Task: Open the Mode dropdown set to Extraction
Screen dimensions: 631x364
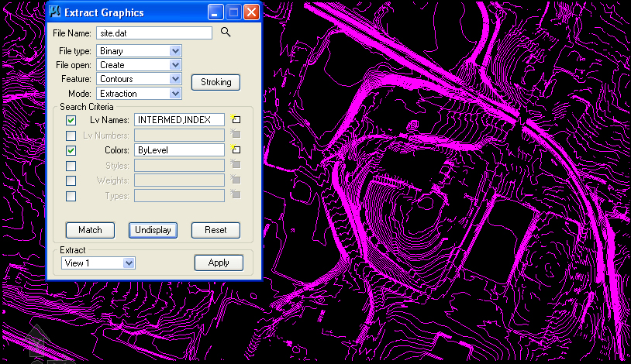Action: pyautogui.click(x=175, y=94)
